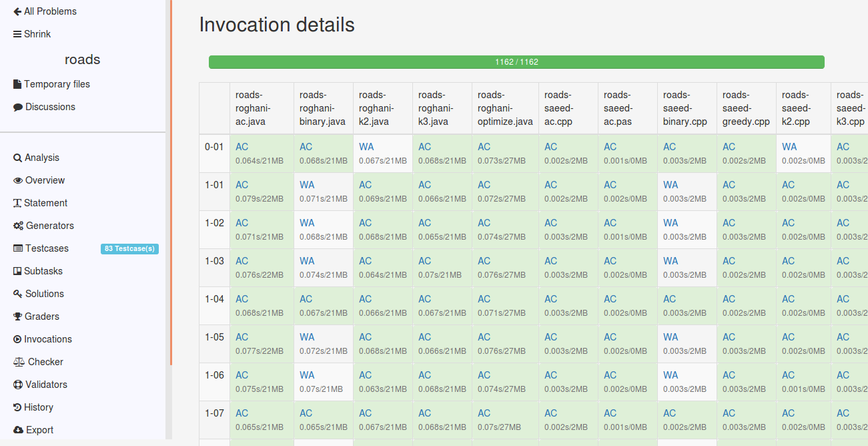
Task: Click the Temporary files document icon
Action: [17, 84]
